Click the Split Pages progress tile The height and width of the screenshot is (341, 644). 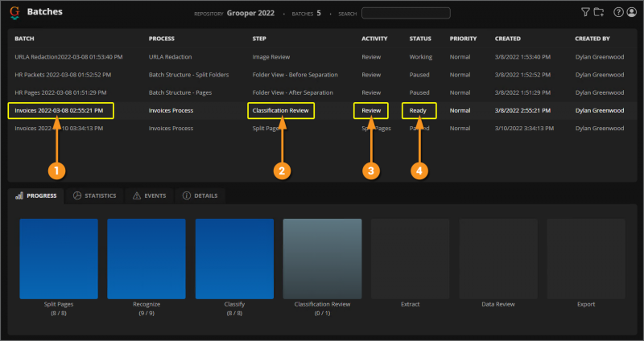pyautogui.click(x=58, y=257)
